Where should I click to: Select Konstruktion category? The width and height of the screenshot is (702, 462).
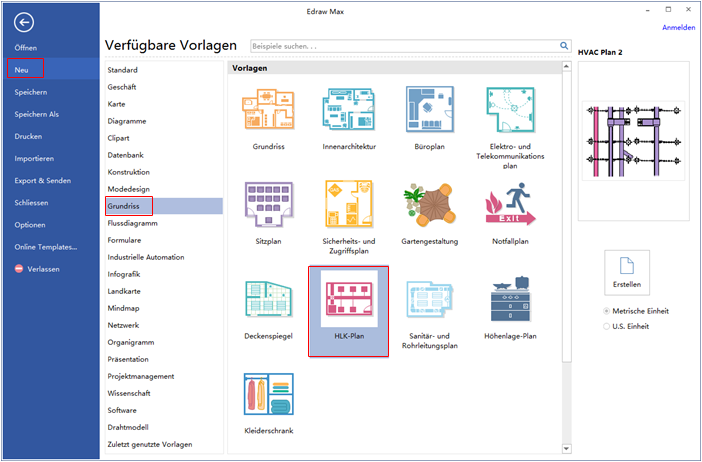click(128, 172)
